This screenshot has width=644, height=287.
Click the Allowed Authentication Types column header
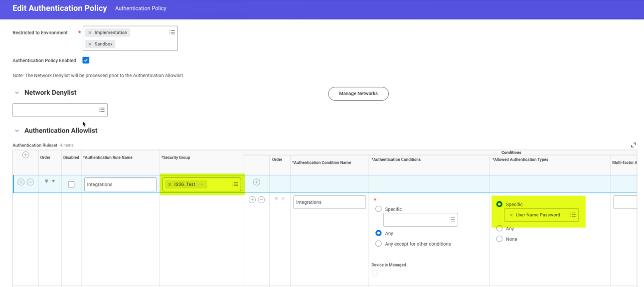coord(520,159)
